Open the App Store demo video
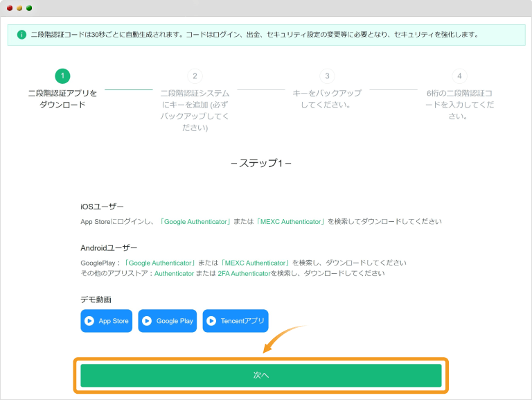Image resolution: width=532 pixels, height=400 pixels. point(107,321)
